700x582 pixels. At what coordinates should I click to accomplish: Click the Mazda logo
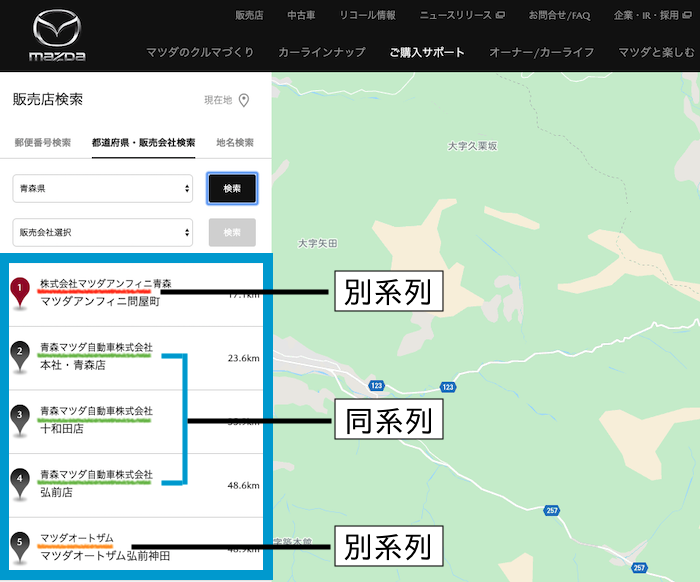[x=57, y=36]
